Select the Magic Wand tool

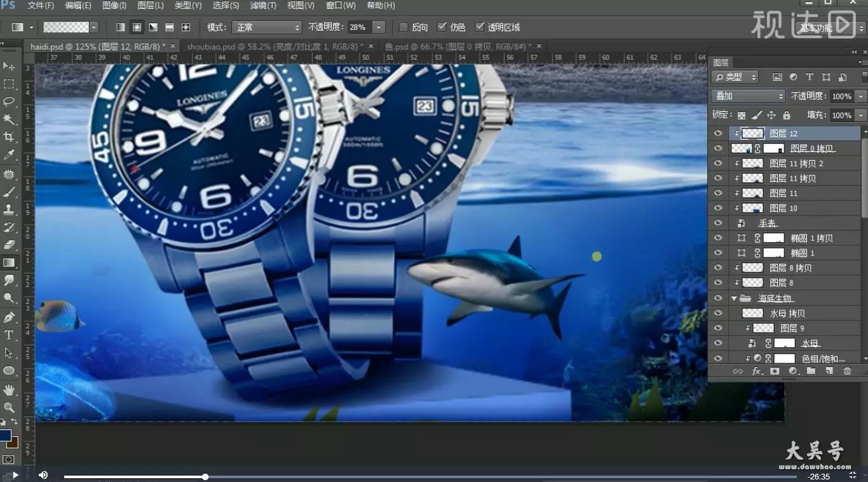coord(9,119)
